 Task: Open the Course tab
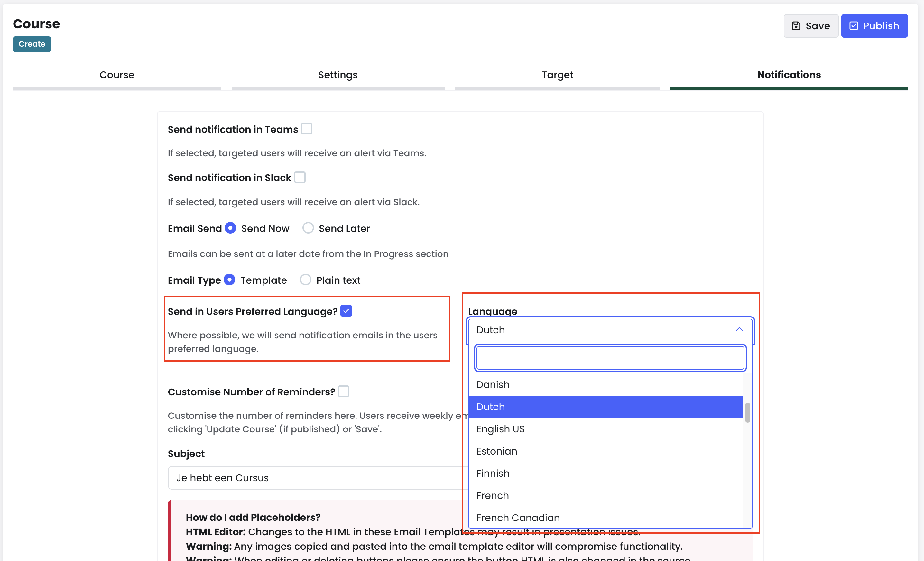click(116, 75)
